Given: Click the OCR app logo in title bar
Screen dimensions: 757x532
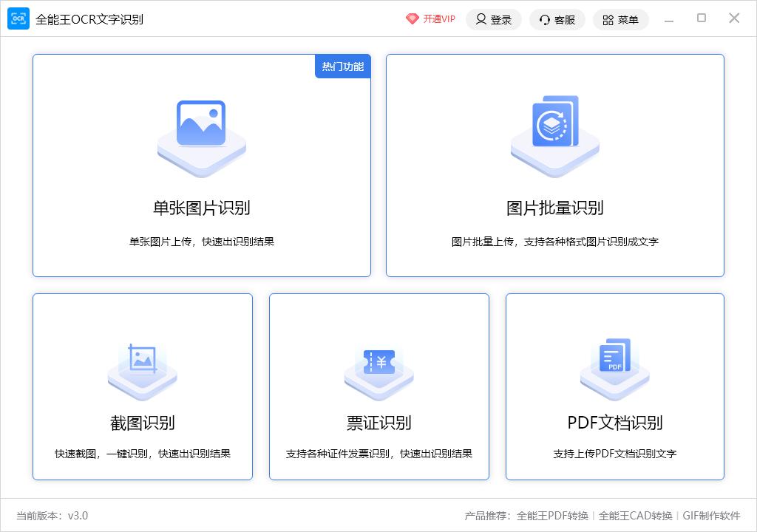Looking at the screenshot, I should coord(18,18).
